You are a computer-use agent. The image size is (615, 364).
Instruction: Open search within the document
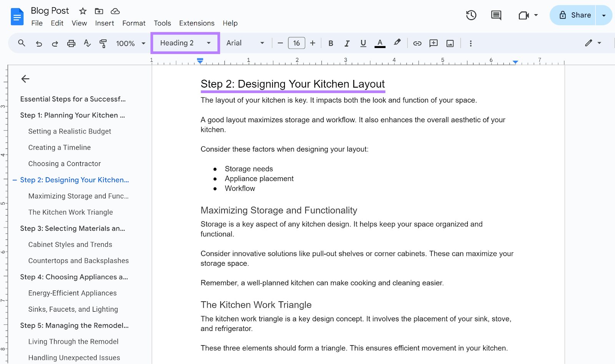pos(22,43)
